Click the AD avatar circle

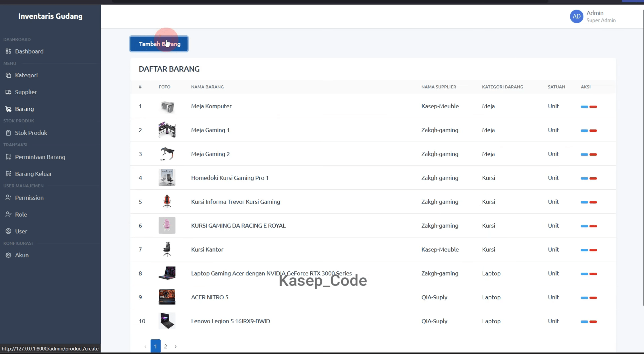577,16
